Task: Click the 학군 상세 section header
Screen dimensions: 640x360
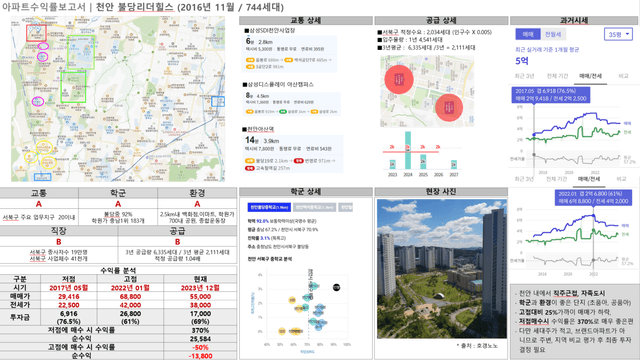Action: pyautogui.click(x=306, y=192)
